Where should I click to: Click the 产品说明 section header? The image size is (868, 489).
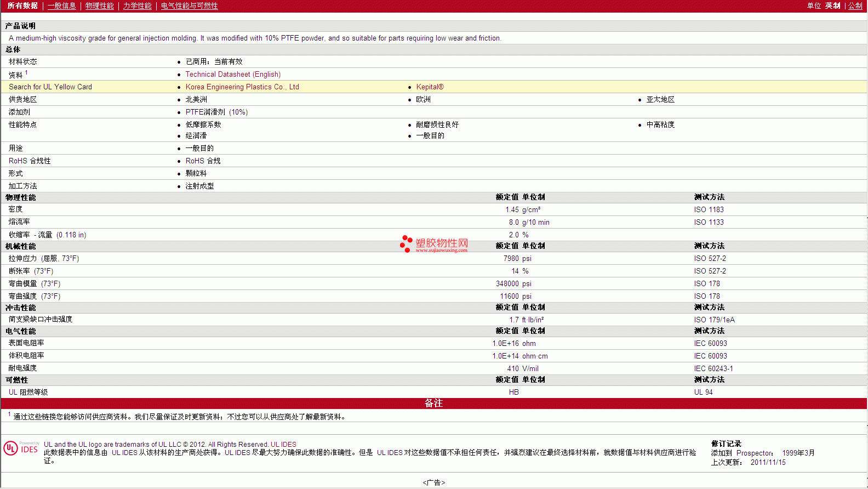[20, 26]
